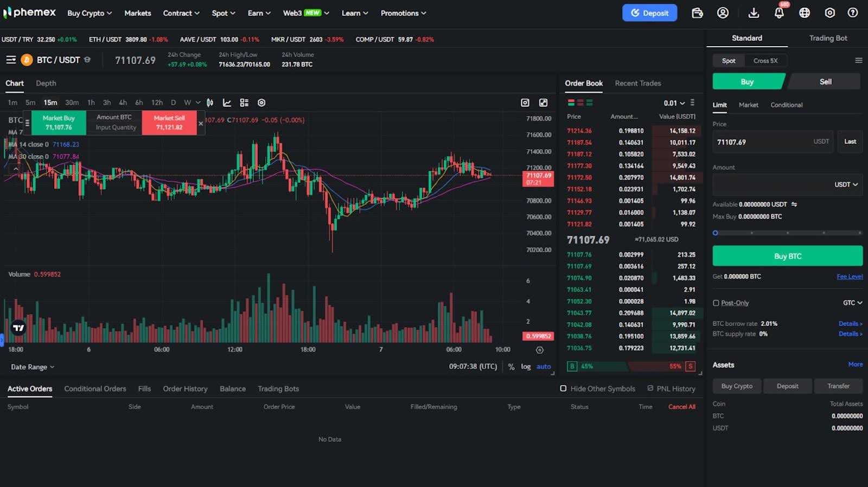The height and width of the screenshot is (487, 868).
Task: Open the language globe icon
Action: coord(805,13)
